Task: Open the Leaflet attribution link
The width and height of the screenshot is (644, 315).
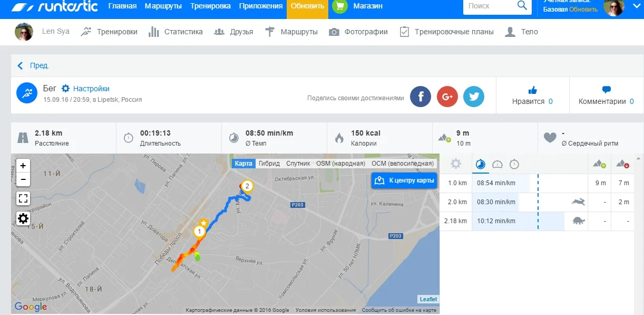Action: [x=428, y=299]
